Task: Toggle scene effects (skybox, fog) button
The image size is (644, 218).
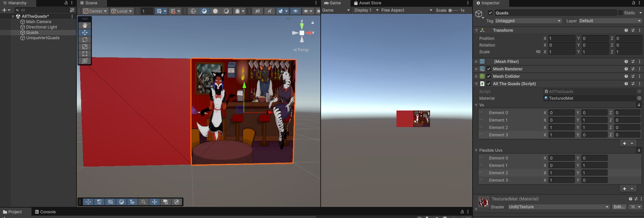Action: pos(281,11)
